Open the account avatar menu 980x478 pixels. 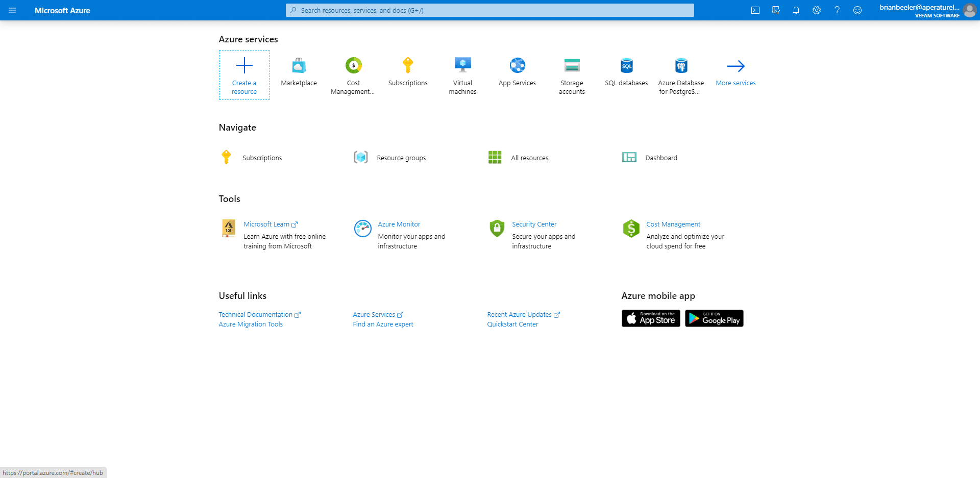coord(970,10)
